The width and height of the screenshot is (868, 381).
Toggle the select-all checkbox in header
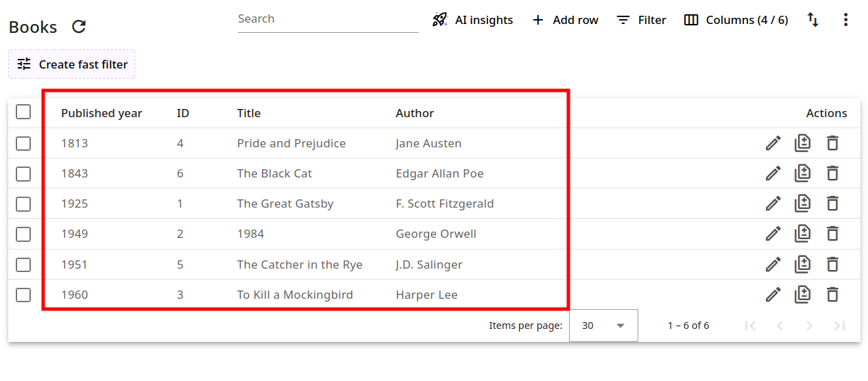(x=23, y=112)
